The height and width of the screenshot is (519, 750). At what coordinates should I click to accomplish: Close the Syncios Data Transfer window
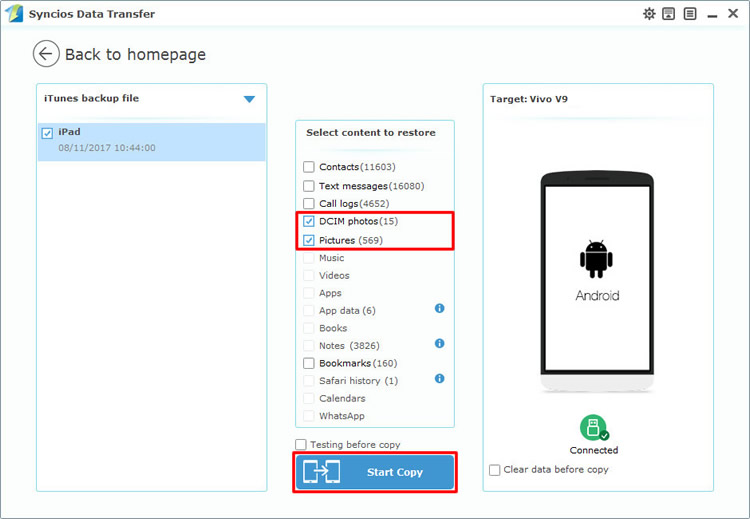733,14
